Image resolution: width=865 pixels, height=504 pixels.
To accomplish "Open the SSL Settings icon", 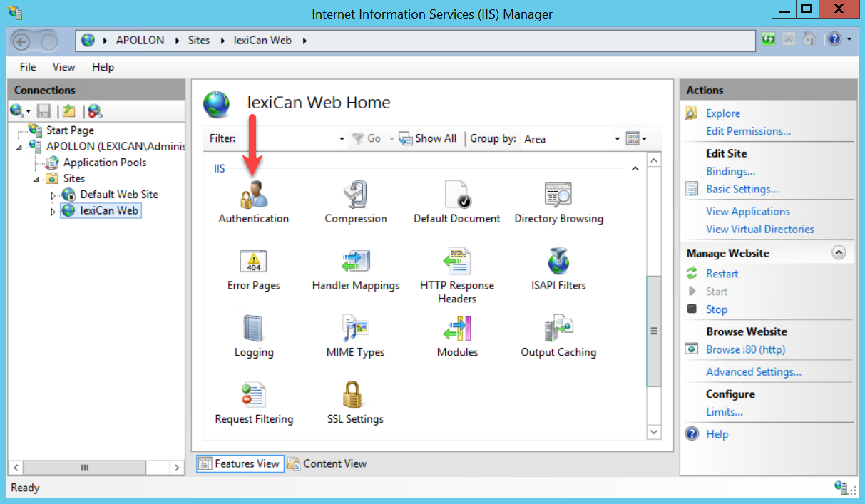I will [x=355, y=396].
